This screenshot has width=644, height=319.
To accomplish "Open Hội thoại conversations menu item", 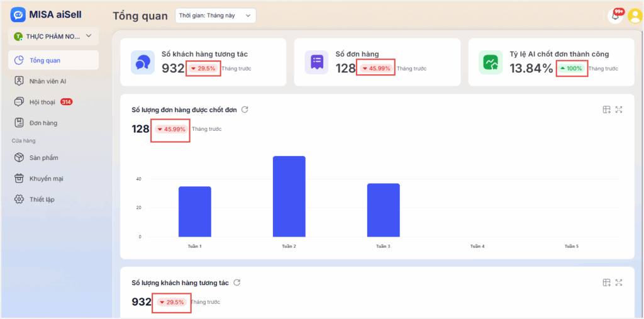I will (43, 102).
